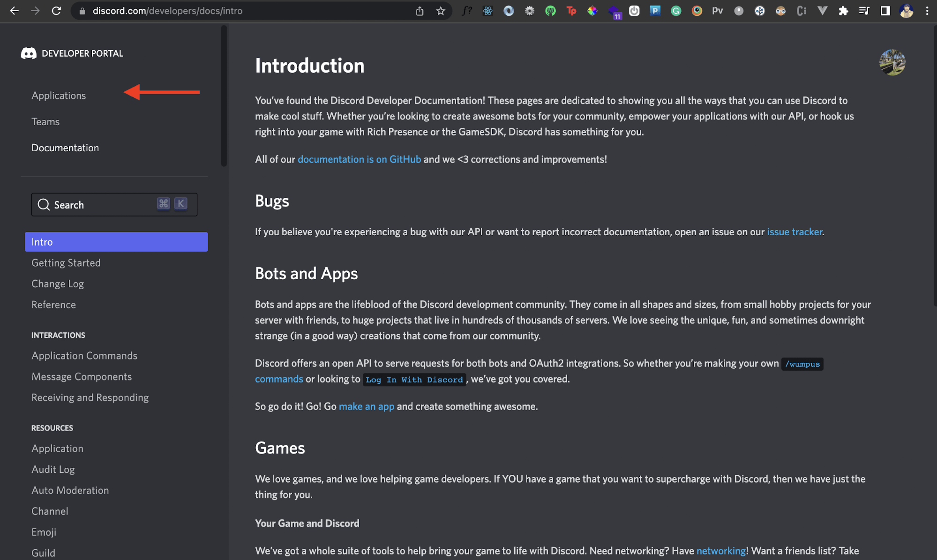Expand the Application Commands section
Viewport: 937px width, 560px height.
[x=85, y=355]
